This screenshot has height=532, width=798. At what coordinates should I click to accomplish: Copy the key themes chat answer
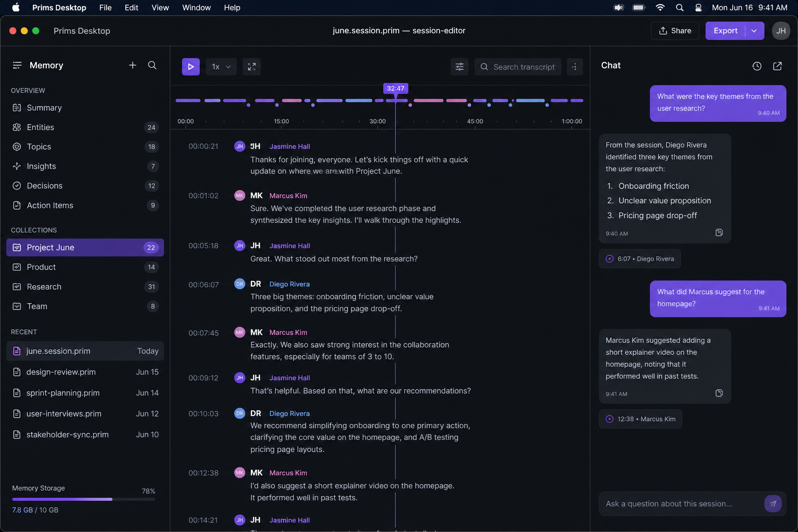(x=719, y=233)
